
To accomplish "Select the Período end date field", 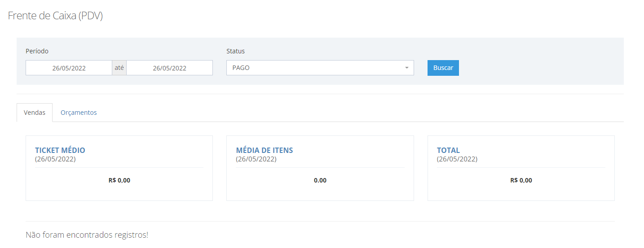I will [169, 68].
